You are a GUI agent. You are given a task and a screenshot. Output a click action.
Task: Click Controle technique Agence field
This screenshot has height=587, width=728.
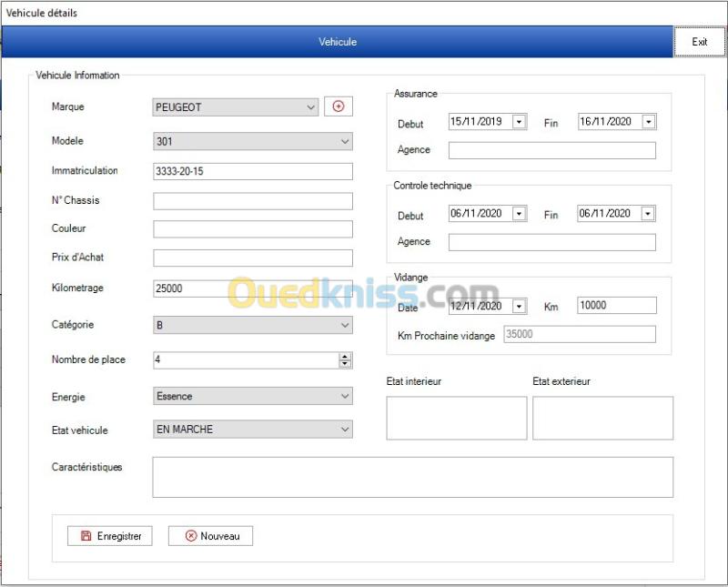coord(552,242)
